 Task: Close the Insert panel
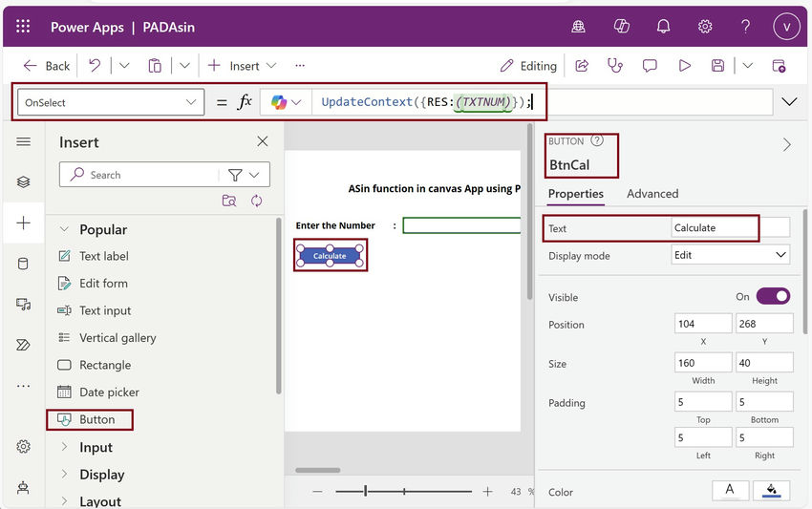263,141
